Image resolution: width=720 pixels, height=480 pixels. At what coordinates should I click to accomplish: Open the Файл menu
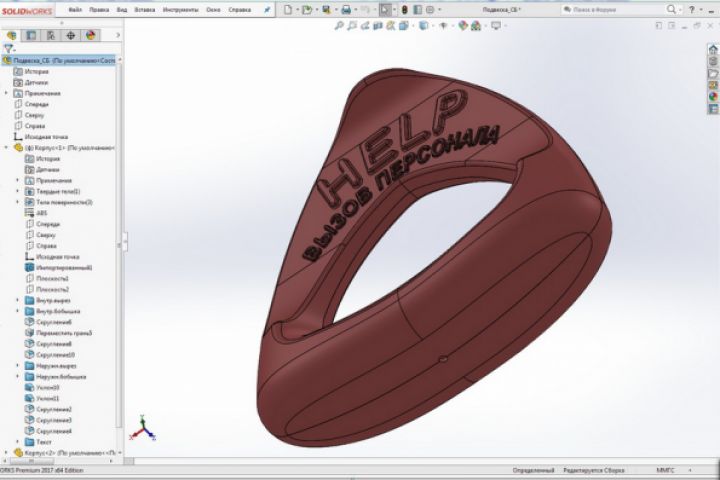pyautogui.click(x=75, y=9)
